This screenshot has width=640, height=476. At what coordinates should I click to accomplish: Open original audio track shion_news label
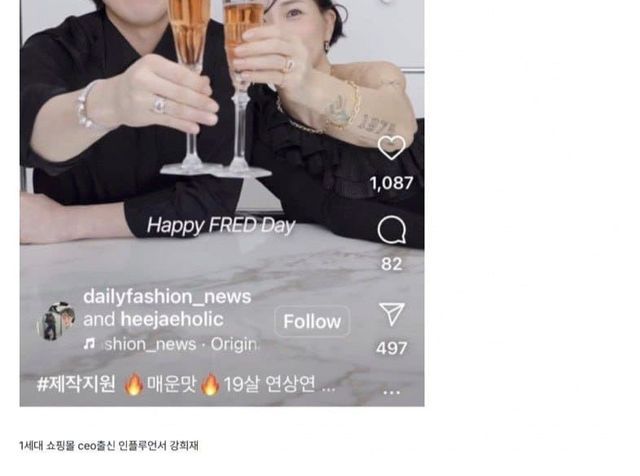coord(150,344)
